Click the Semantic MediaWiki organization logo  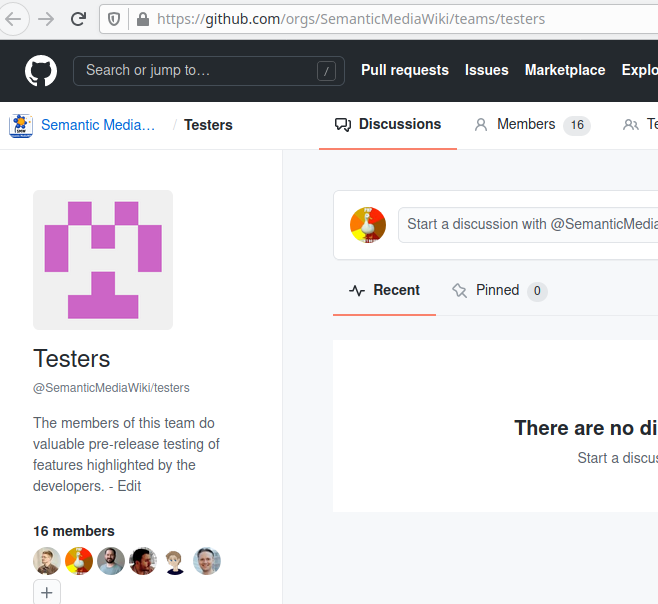[x=21, y=126]
